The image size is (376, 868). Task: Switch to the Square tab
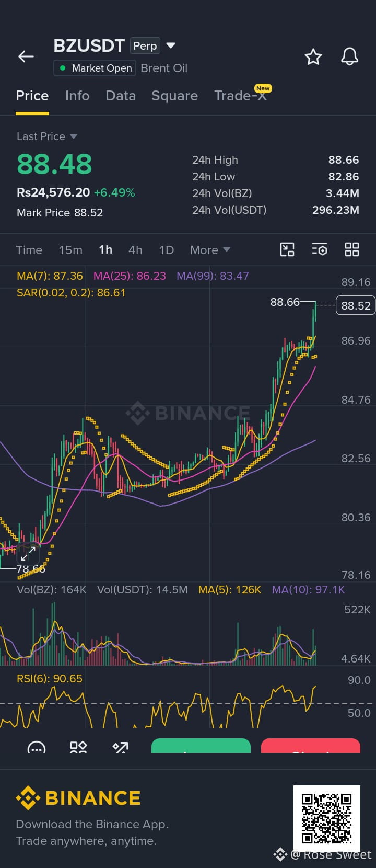[174, 96]
